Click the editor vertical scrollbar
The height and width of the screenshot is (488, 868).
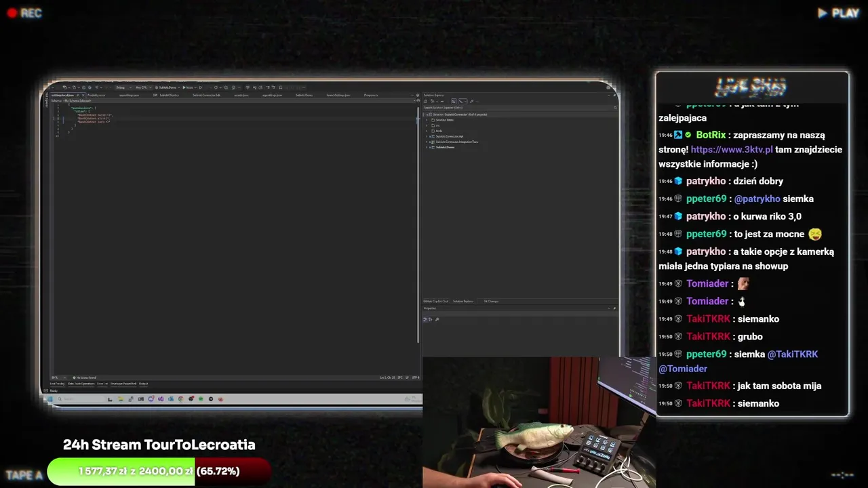418,224
